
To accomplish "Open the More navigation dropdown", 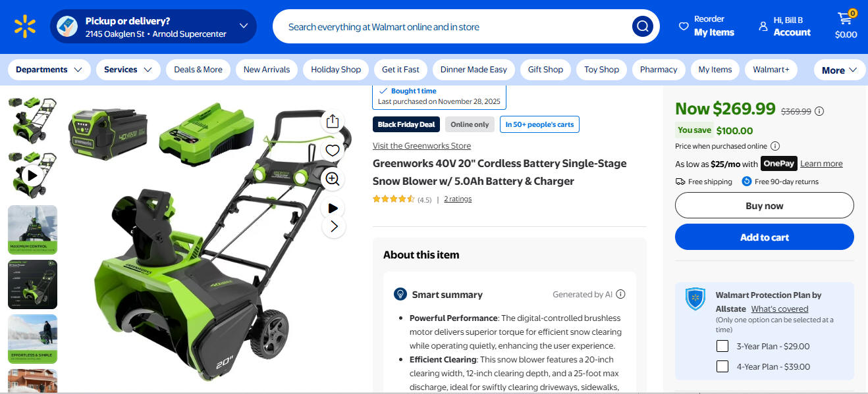I will pyautogui.click(x=840, y=70).
